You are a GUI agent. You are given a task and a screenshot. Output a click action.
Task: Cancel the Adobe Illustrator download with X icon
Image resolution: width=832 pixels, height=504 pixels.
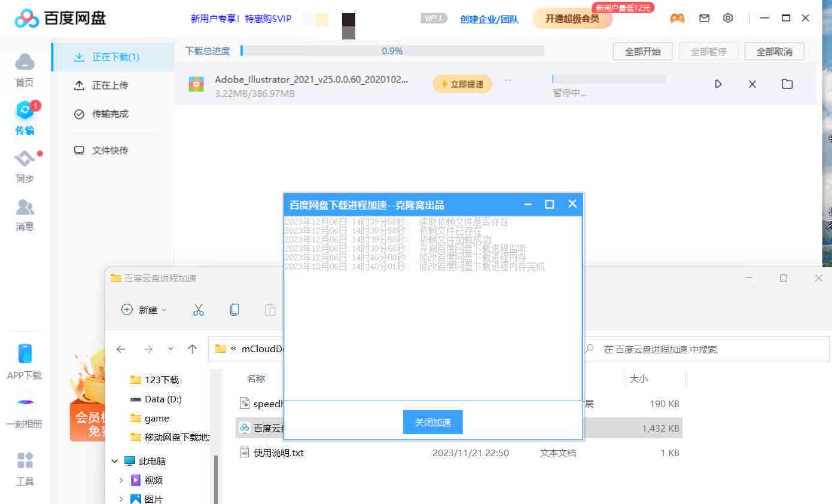tap(752, 84)
